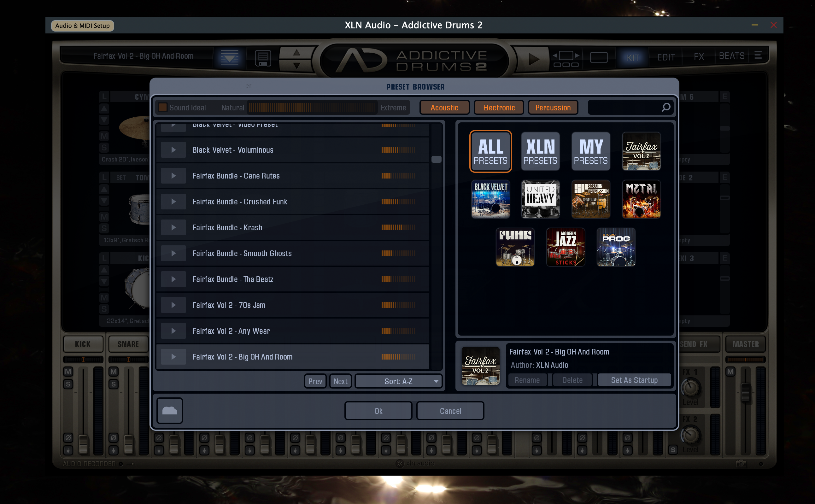The width and height of the screenshot is (815, 504).
Task: Mute the Master channel
Action: [x=730, y=372]
